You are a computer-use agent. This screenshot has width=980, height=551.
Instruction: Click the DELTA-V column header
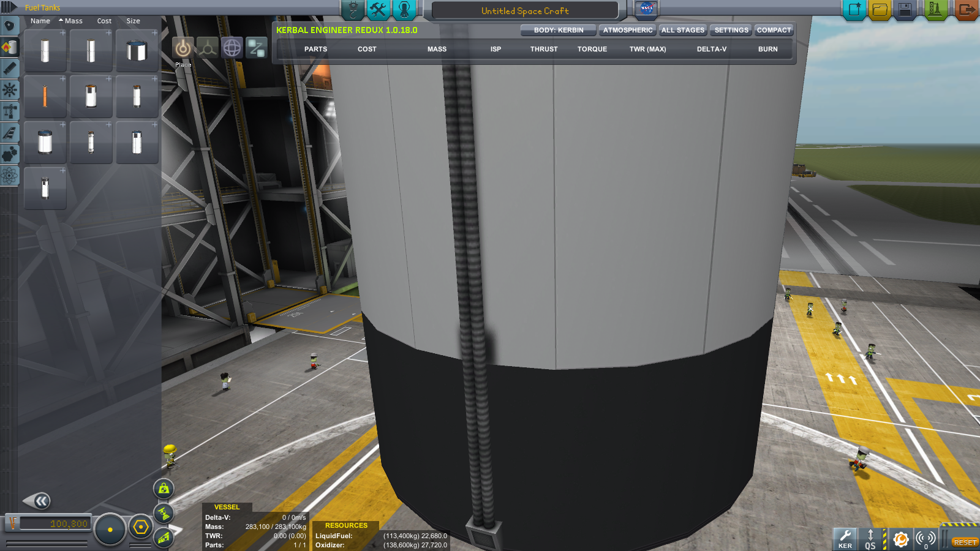711,49
